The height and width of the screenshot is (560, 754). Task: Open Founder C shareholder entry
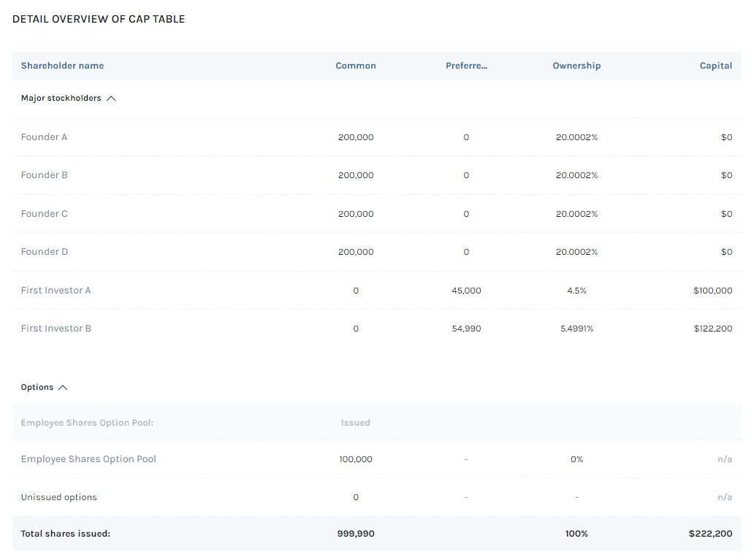[x=44, y=214]
